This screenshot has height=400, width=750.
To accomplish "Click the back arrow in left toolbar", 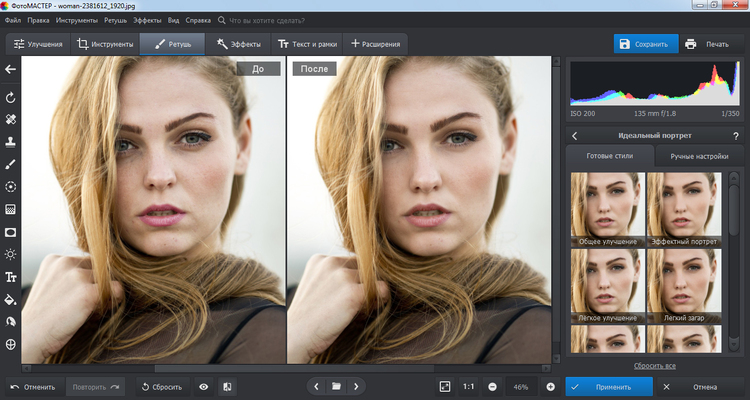I will point(10,69).
